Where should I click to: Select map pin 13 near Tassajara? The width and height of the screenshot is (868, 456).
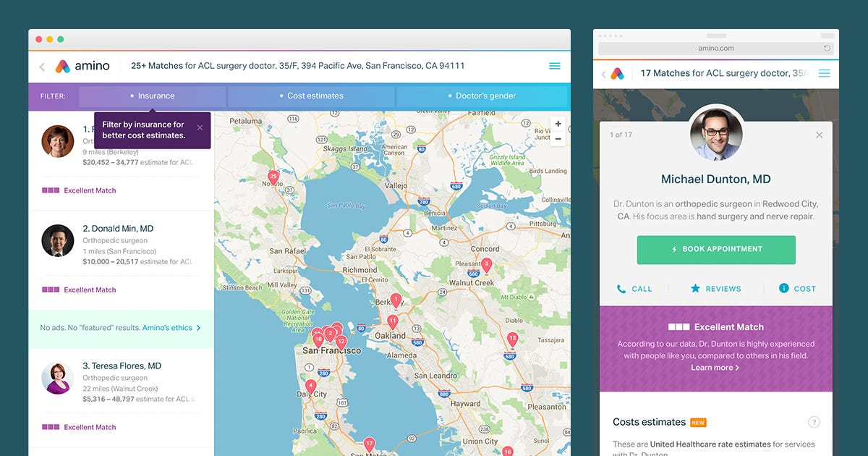coord(512,339)
